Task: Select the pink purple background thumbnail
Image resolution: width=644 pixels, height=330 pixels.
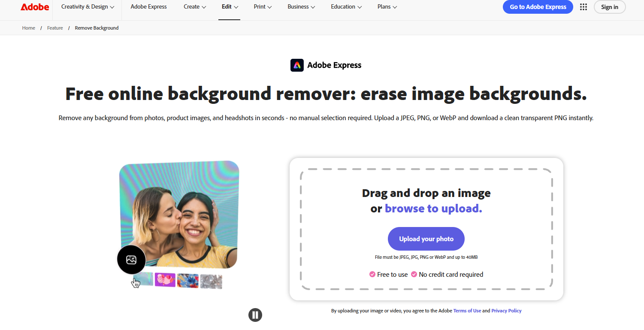Action: 165,280
